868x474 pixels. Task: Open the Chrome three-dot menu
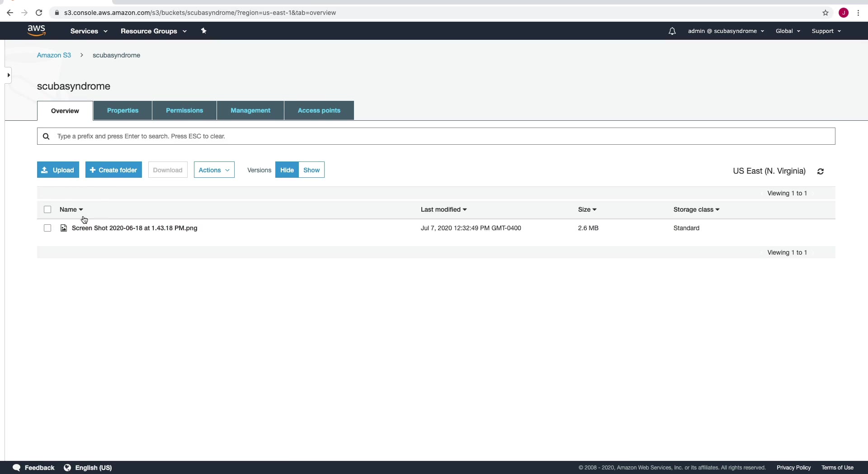coord(858,13)
